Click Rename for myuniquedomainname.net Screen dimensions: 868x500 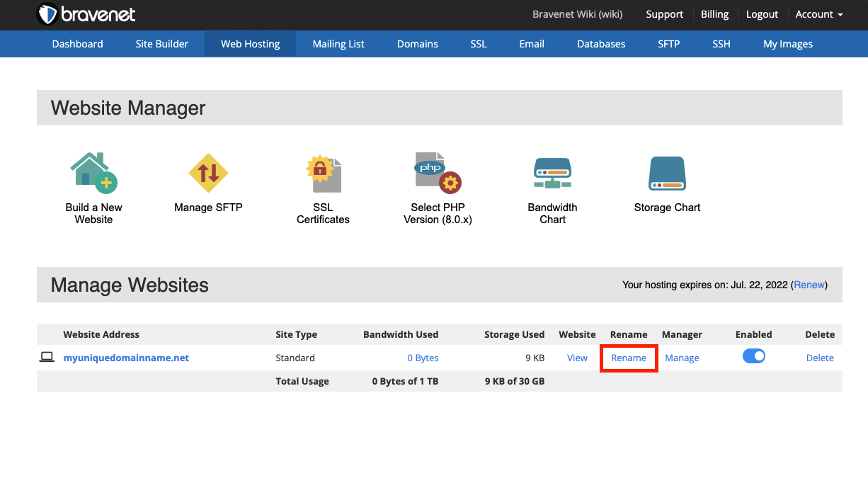(629, 358)
